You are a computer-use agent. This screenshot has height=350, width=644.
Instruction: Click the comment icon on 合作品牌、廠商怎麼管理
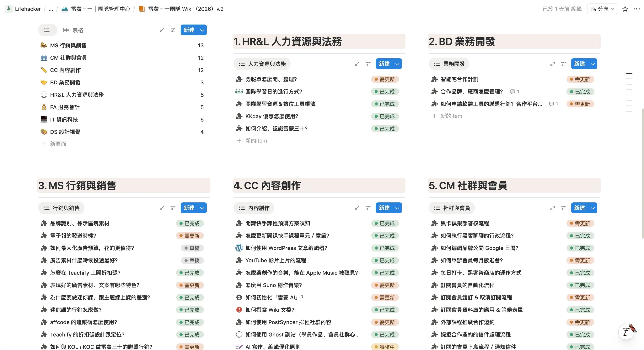pyautogui.click(x=513, y=92)
